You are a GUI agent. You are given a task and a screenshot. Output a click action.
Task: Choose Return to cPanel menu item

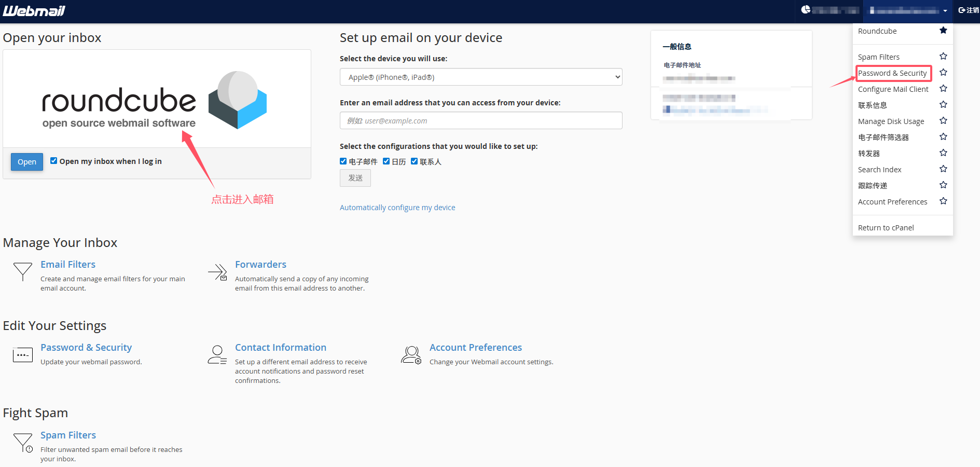886,228
